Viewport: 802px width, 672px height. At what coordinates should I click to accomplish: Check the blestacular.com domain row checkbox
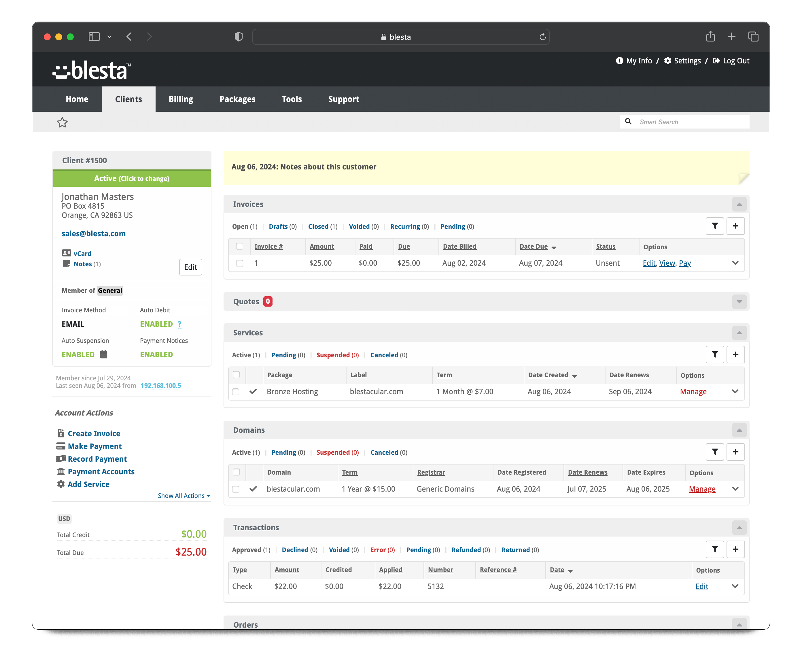click(236, 489)
